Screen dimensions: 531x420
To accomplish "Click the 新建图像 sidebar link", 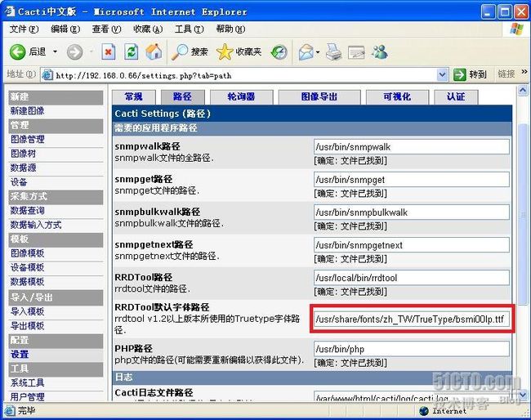I will 28,111.
